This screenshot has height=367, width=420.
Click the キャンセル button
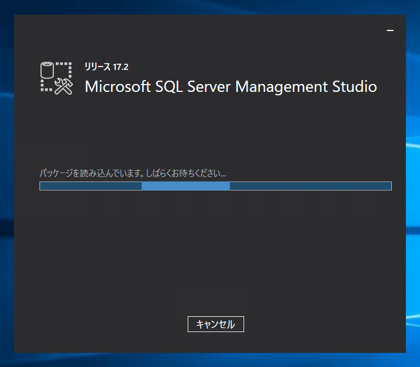click(215, 324)
